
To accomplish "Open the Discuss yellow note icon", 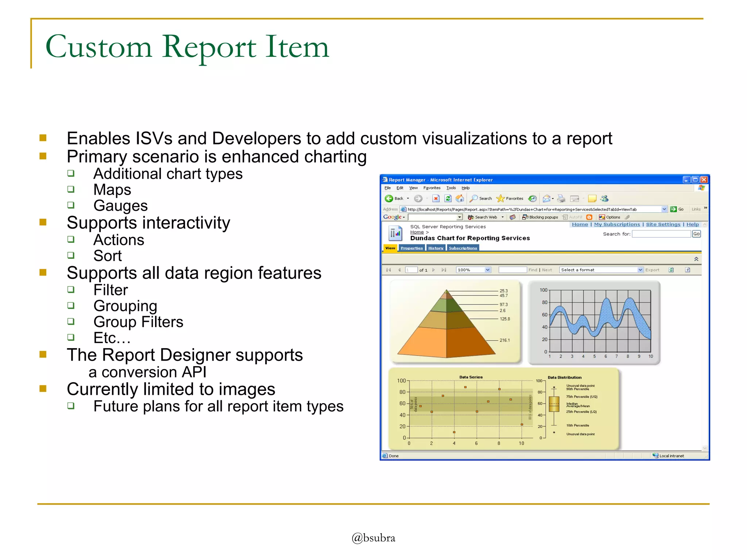I will click(592, 199).
